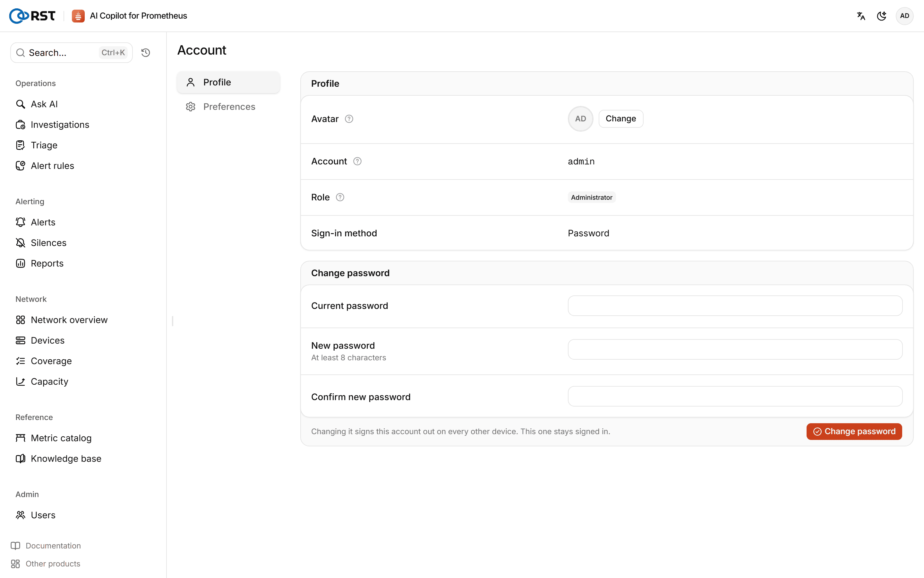
Task: Go to Devices list
Action: 48,340
